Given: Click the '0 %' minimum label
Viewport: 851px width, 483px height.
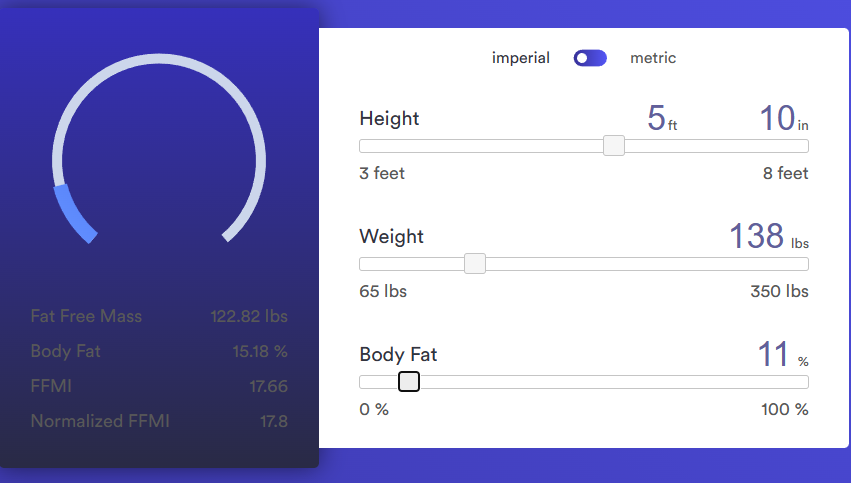Looking at the screenshot, I should [x=374, y=409].
